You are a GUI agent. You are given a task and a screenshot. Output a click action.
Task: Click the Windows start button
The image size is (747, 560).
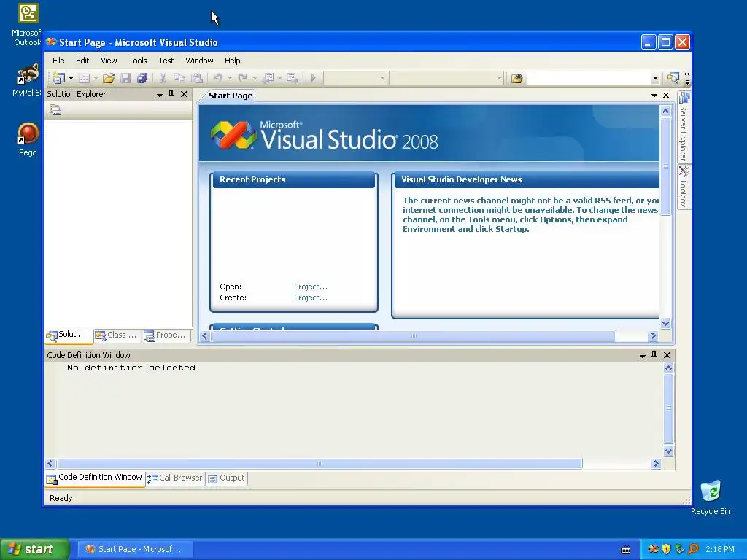tap(35, 549)
